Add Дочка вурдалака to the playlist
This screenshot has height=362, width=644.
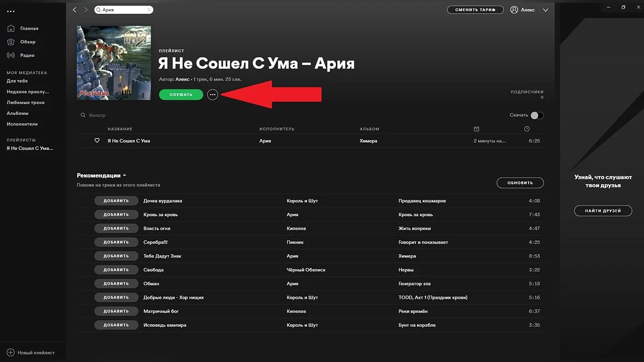[116, 201]
